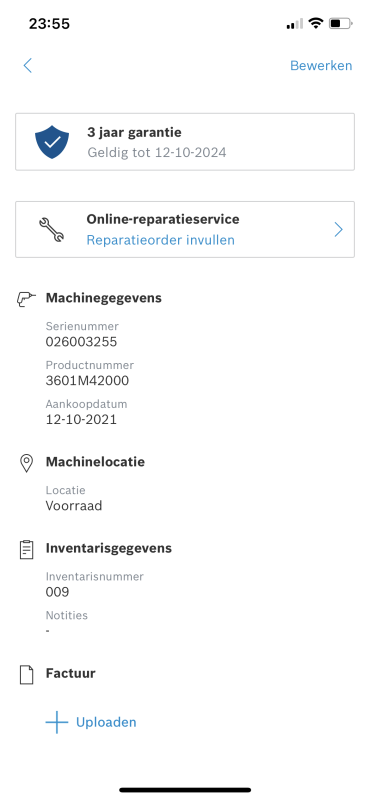Tap the wrench repair service icon
Screen dimensions: 370x800
(x=52, y=230)
